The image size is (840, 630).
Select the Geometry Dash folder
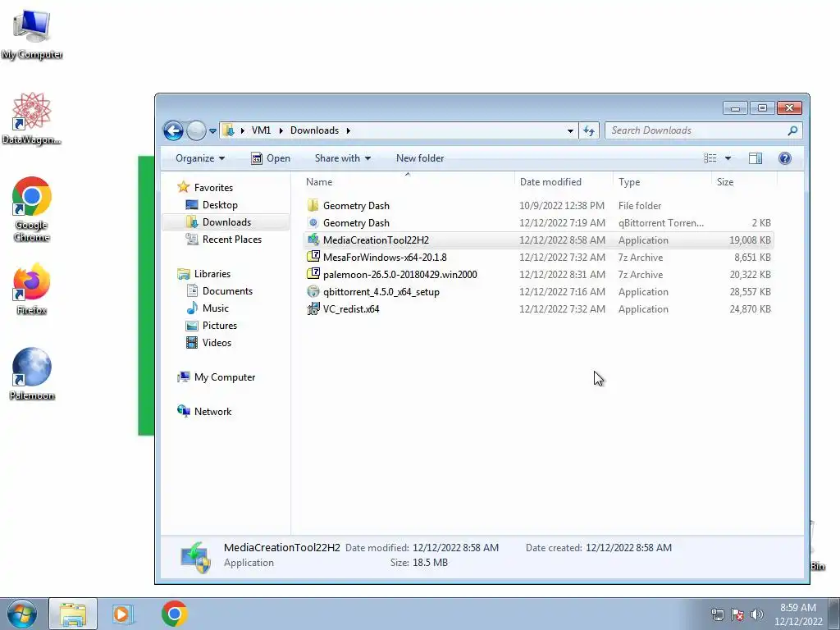pyautogui.click(x=356, y=206)
